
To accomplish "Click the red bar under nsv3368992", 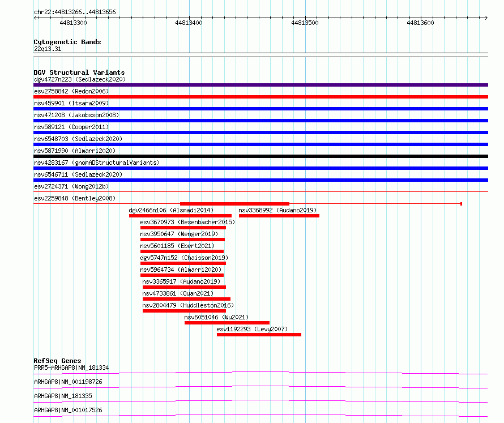I will (x=279, y=216).
